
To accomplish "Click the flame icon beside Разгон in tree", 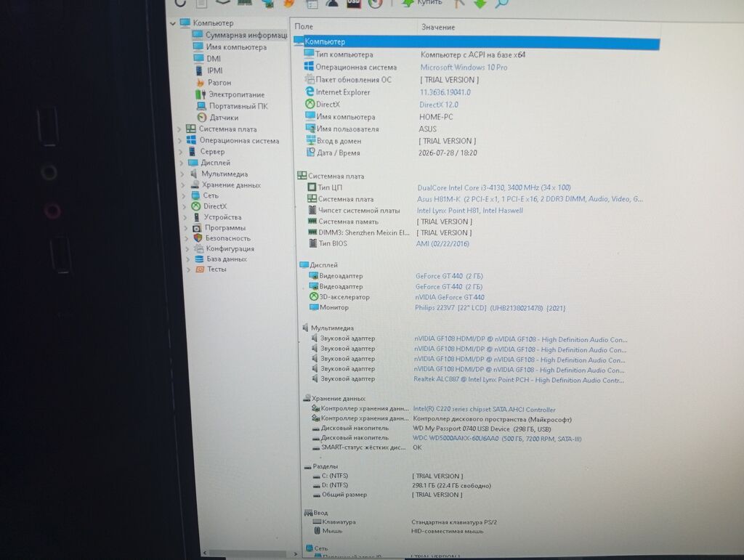I will 200,83.
